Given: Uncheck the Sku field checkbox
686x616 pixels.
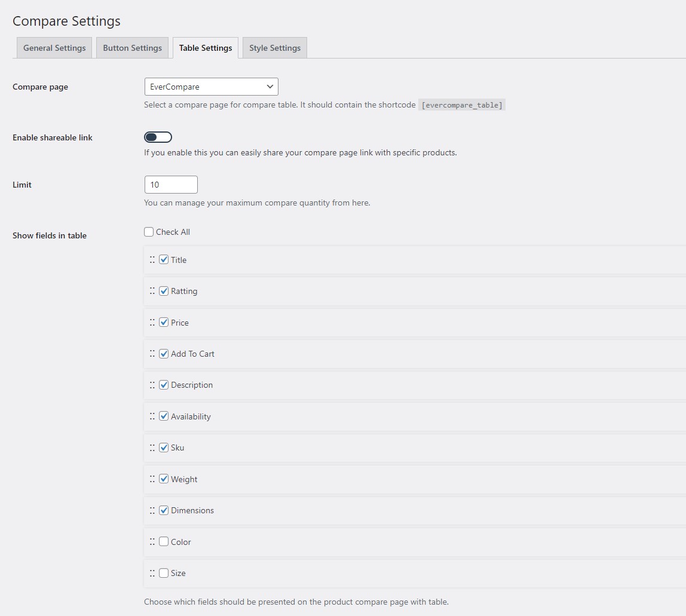Looking at the screenshot, I should pyautogui.click(x=164, y=448).
